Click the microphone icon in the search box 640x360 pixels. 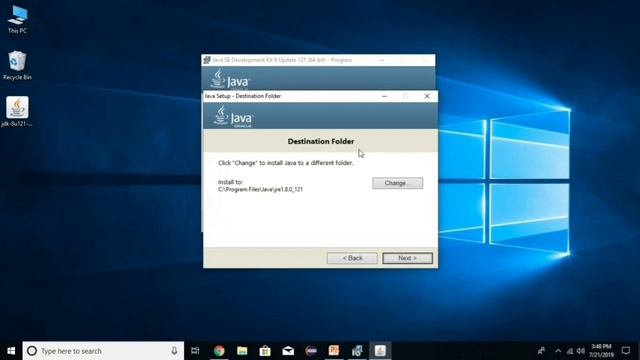click(174, 351)
